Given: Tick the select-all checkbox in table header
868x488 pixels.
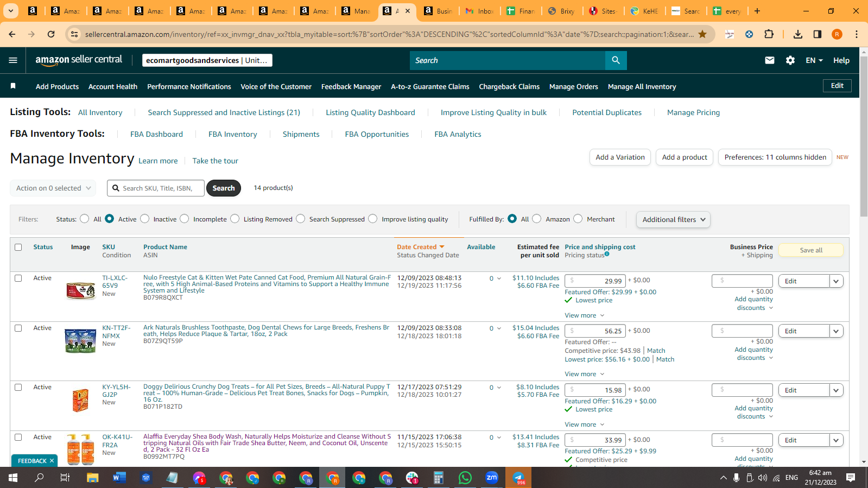Looking at the screenshot, I should [x=18, y=247].
